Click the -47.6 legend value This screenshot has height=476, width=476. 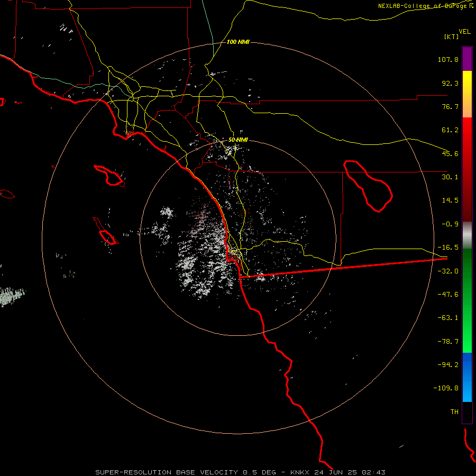coord(448,295)
